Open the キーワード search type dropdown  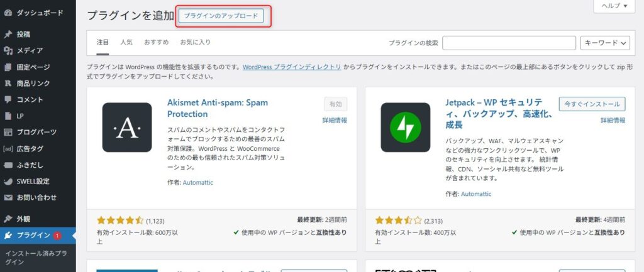point(605,43)
